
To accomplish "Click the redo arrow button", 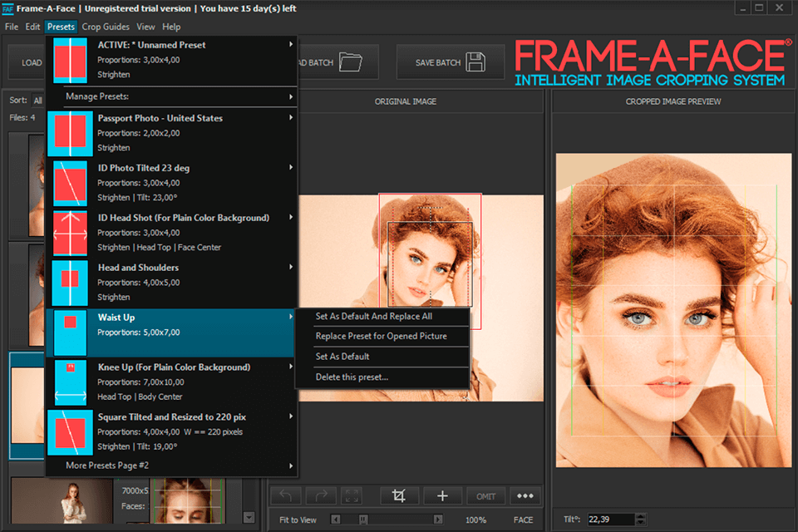I will point(321,495).
